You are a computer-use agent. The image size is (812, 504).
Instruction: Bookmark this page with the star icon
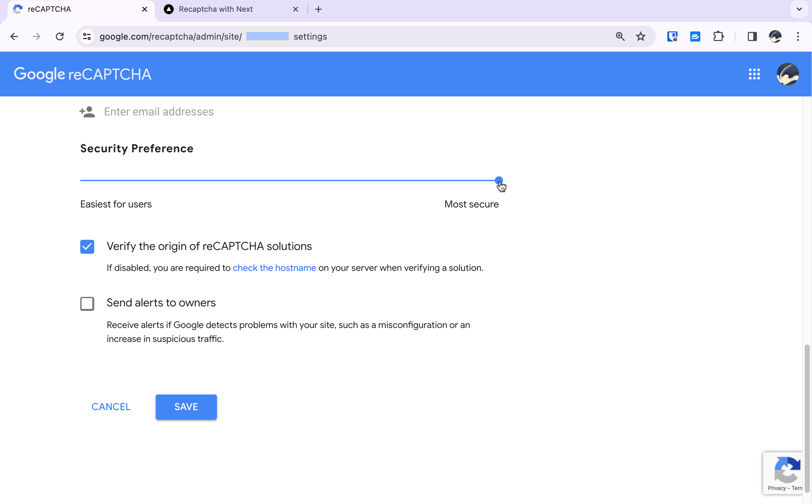pos(640,36)
